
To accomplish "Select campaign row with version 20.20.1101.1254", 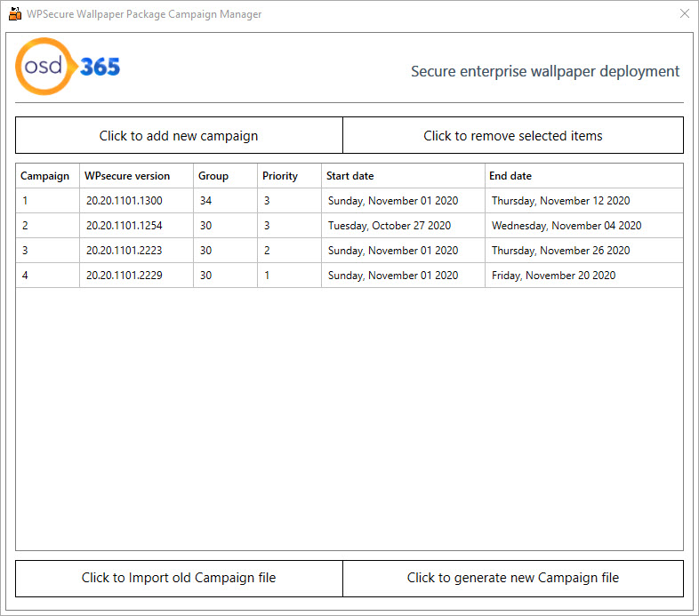I will coord(349,226).
